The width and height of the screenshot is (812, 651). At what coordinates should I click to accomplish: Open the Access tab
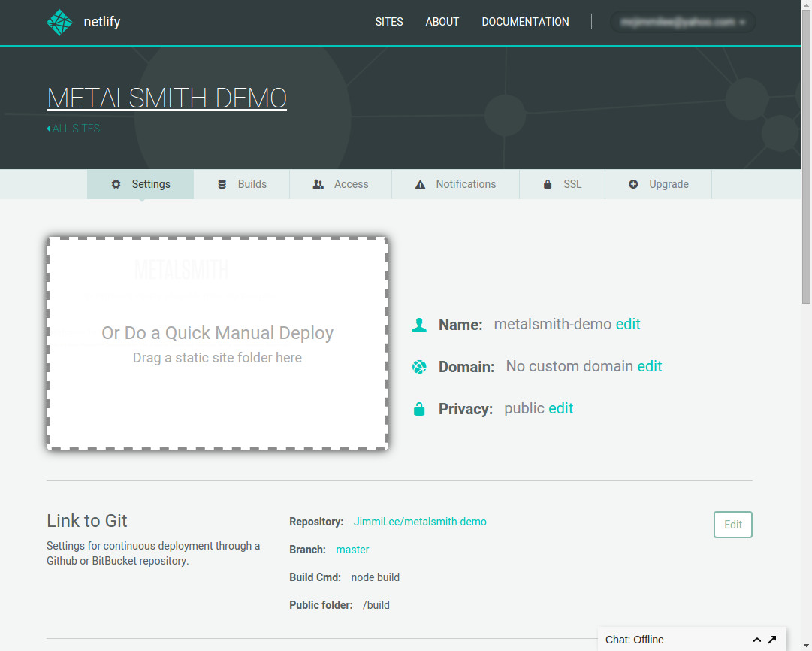click(341, 184)
